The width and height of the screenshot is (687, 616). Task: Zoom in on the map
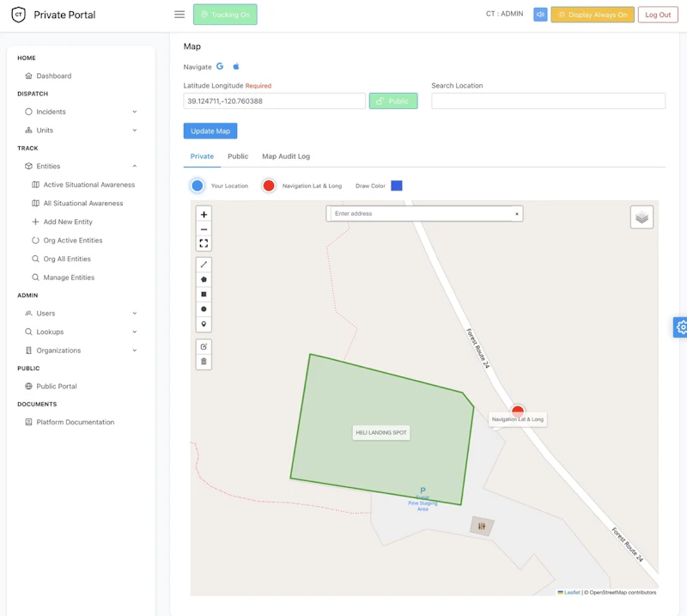[204, 215]
